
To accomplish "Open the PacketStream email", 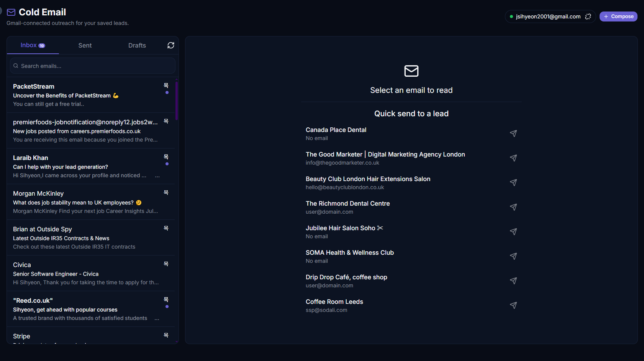I will (91, 95).
